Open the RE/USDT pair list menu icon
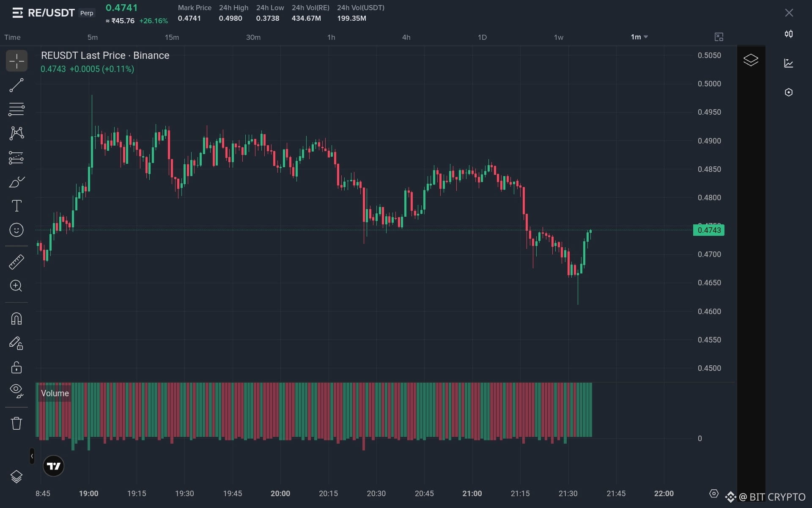 coord(17,13)
